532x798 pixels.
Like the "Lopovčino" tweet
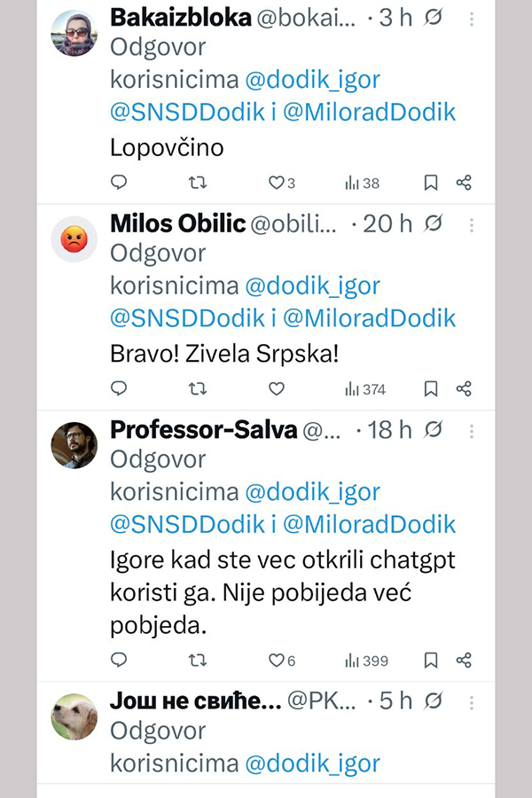coord(277,183)
